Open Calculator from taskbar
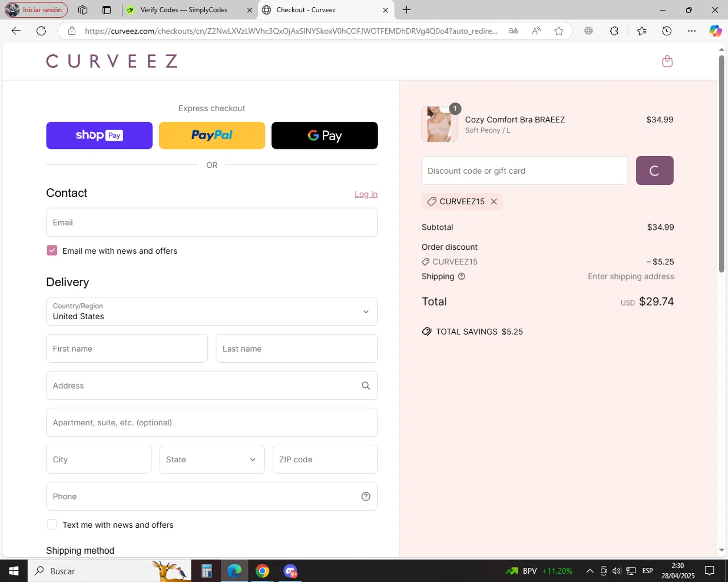 pos(206,571)
